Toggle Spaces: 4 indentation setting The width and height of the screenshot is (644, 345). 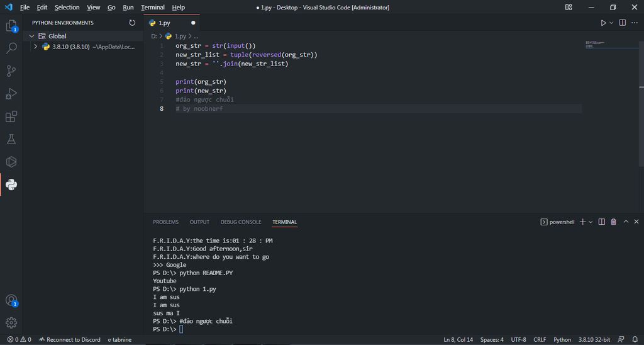pos(492,340)
